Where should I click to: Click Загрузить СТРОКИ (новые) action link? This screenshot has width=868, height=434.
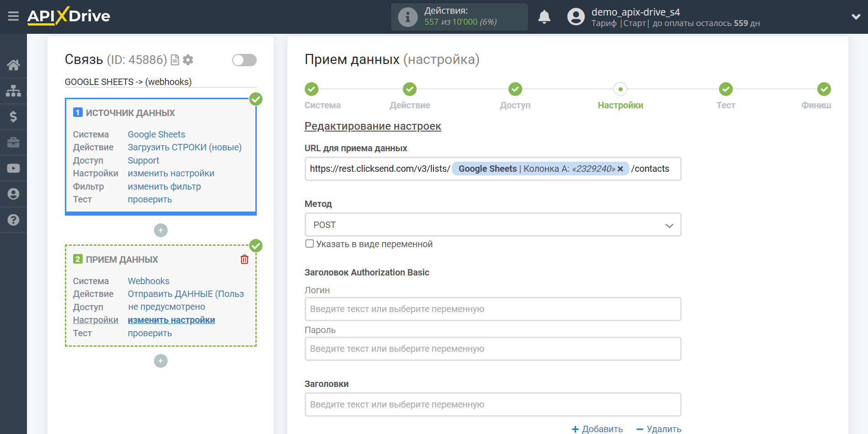pos(185,147)
